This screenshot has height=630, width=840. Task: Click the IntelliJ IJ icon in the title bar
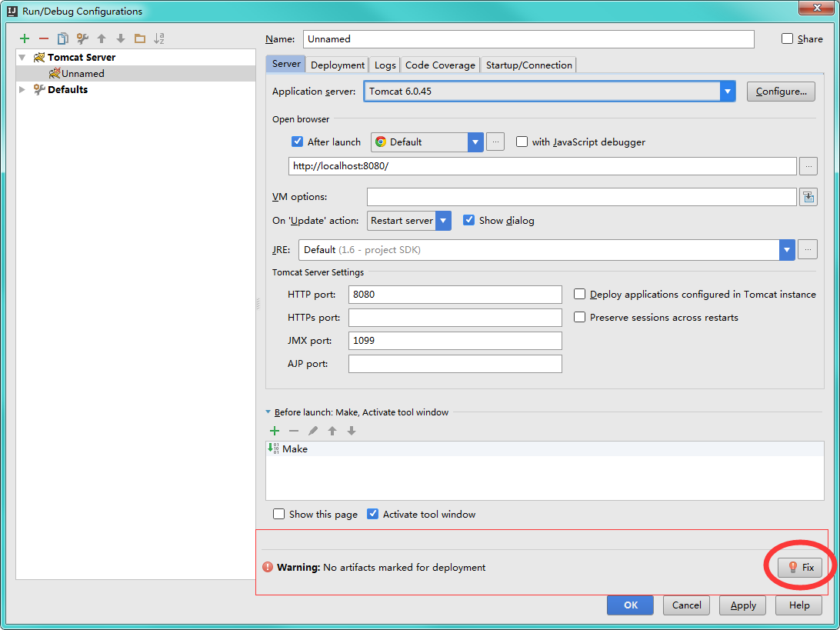pos(12,11)
